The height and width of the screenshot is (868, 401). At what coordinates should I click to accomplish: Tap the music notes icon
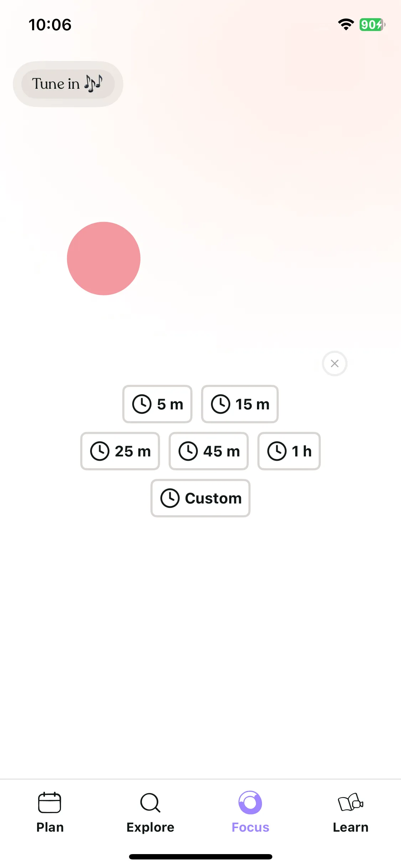point(93,84)
